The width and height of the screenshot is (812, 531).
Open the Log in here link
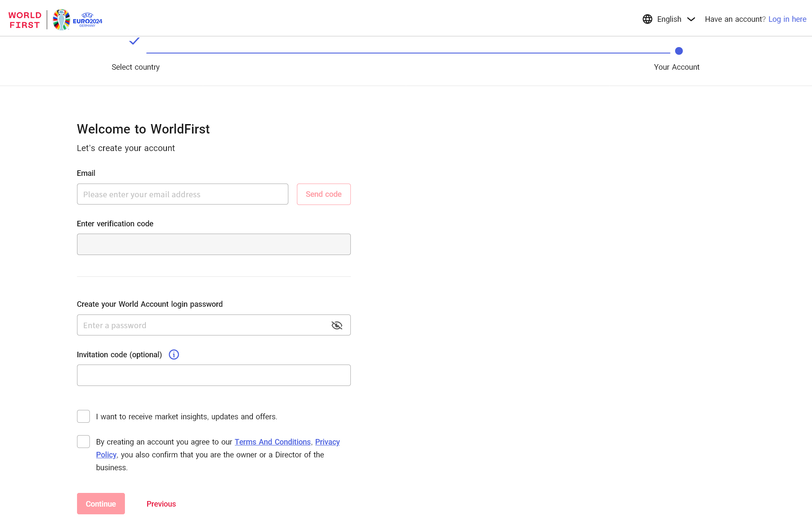pos(787,19)
